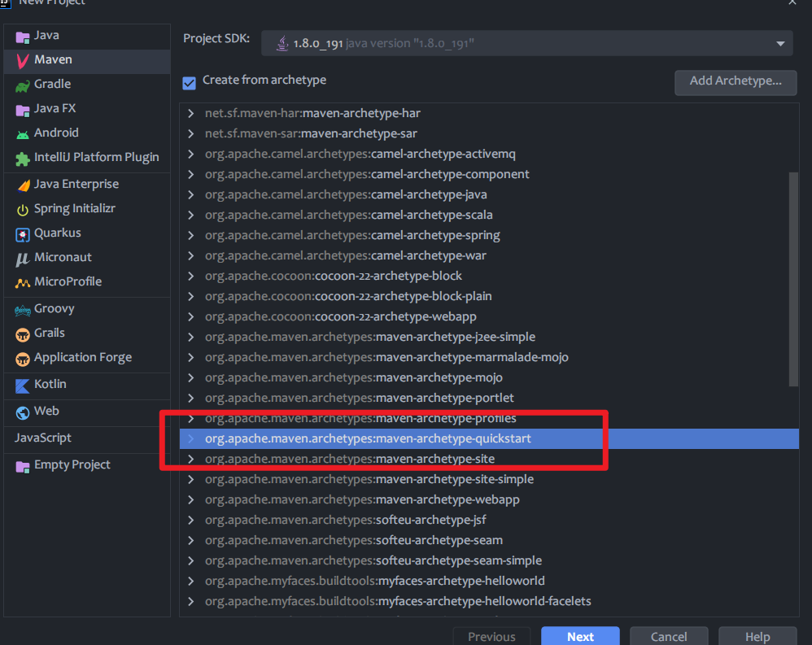Screen dimensions: 812x645
Task: Uncheck Create from archetype checkbox
Action: pos(189,82)
